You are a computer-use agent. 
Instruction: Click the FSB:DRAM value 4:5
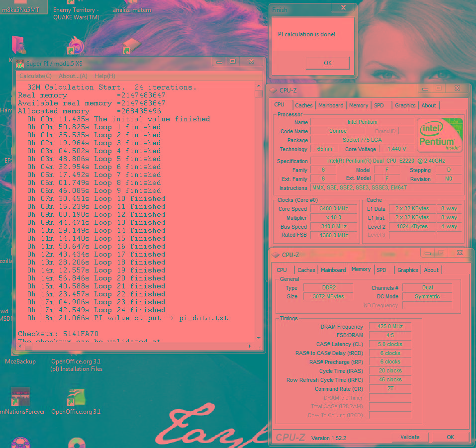[x=390, y=335]
